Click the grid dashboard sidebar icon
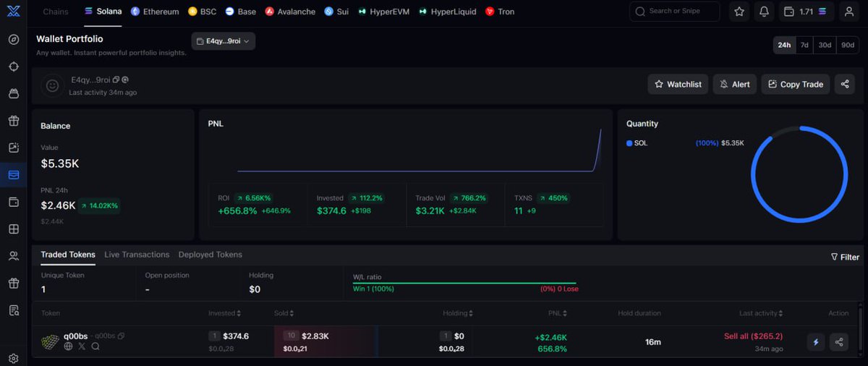868x366 pixels. coord(14,229)
